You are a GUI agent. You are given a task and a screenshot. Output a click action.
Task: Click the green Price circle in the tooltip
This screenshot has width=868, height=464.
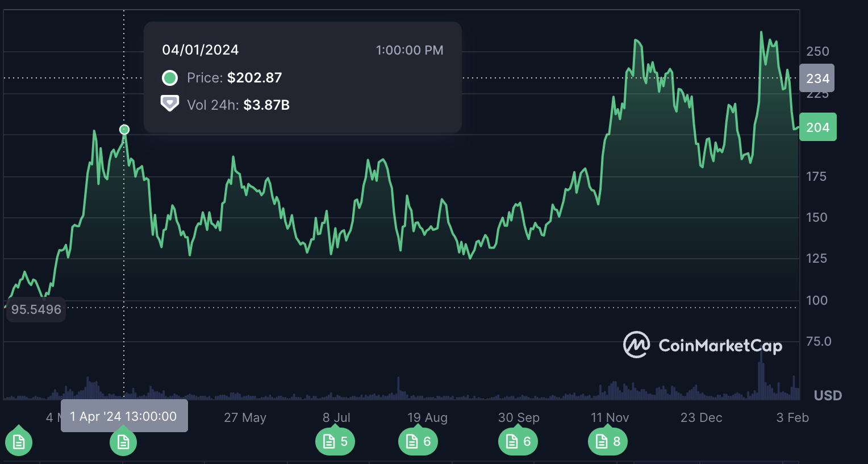pyautogui.click(x=170, y=78)
